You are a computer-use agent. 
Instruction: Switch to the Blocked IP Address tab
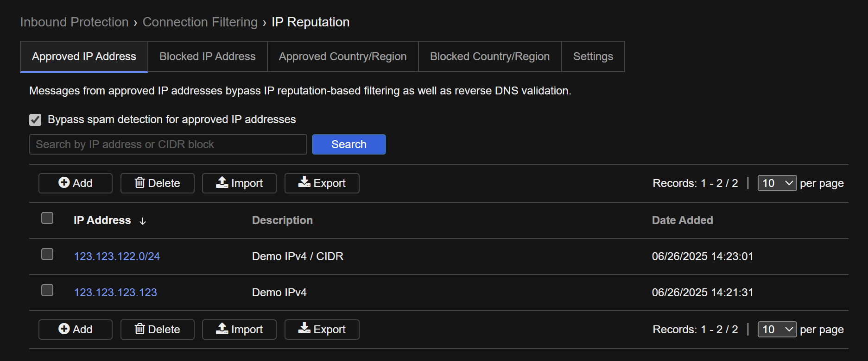[207, 56]
